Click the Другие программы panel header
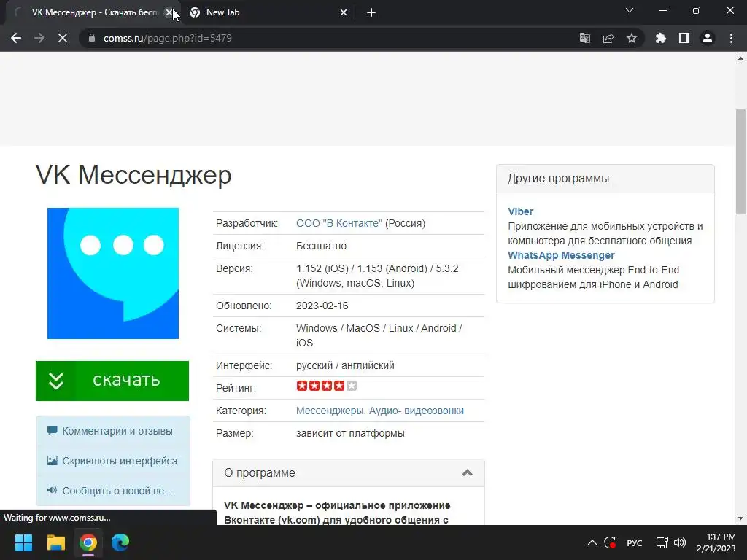This screenshot has width=747, height=560. (605, 179)
